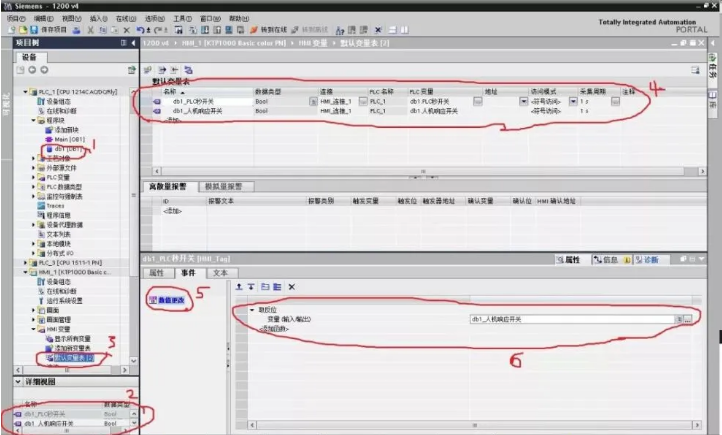Switch to the 属性 tab beside 事件
The image size is (722, 435).
[x=156, y=272]
